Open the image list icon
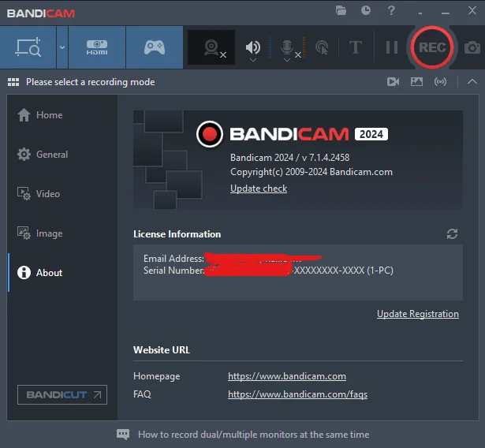 coord(416,82)
